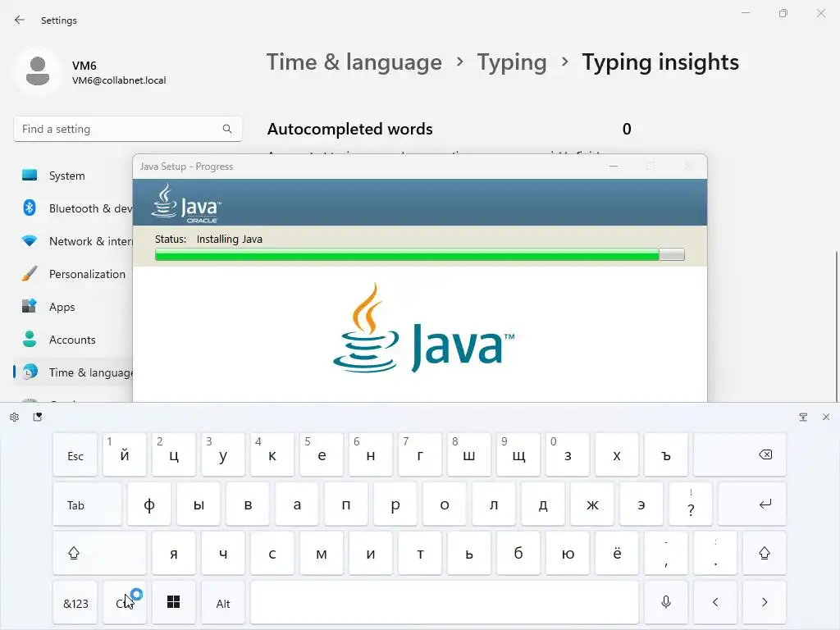Screen dimensions: 840x630
Task: Tap the ъ key
Action: (x=666, y=454)
